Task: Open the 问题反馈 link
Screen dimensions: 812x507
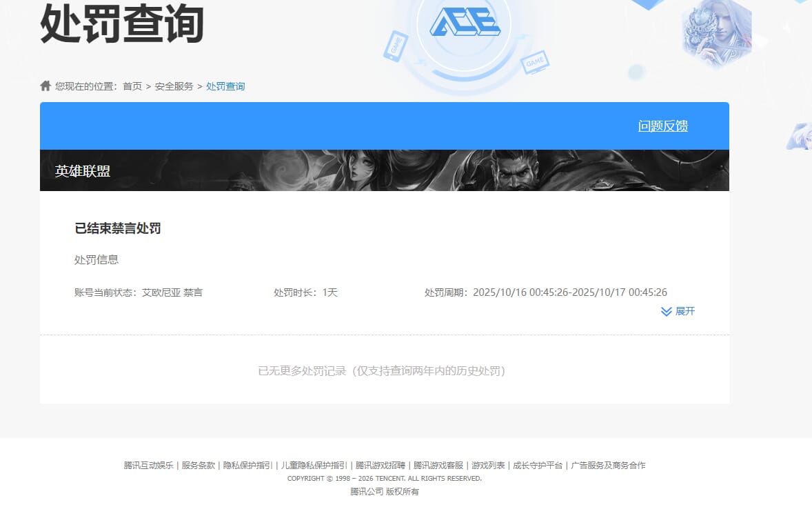Action: (x=663, y=126)
